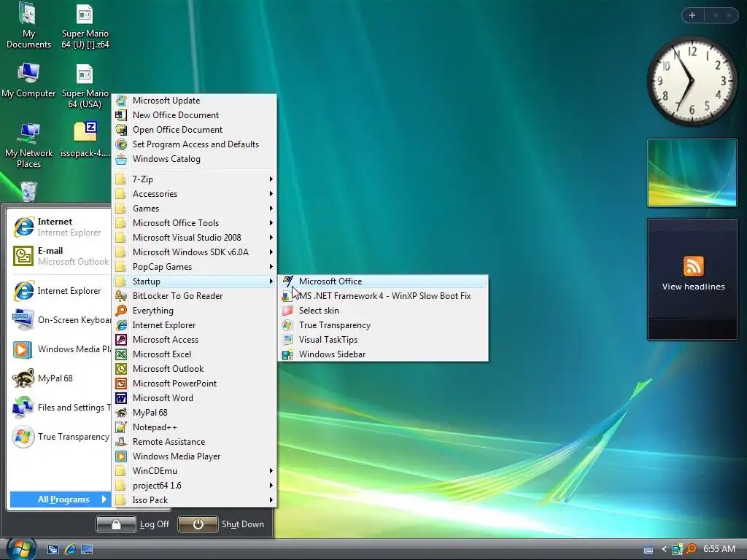Launch Microsoft Access from program list
747x560 pixels.
point(194,340)
